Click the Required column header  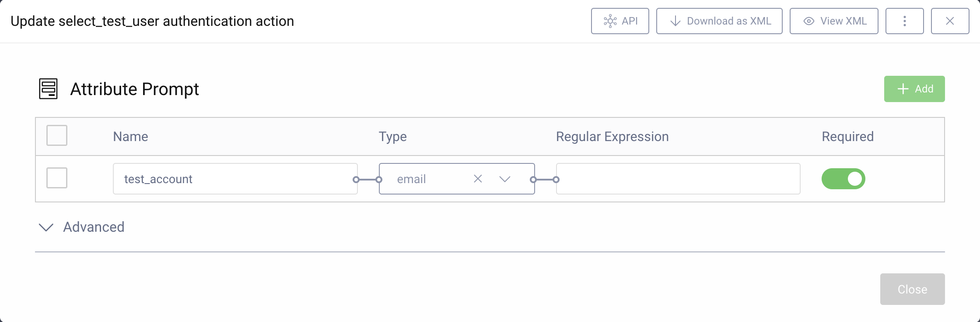[x=847, y=136]
